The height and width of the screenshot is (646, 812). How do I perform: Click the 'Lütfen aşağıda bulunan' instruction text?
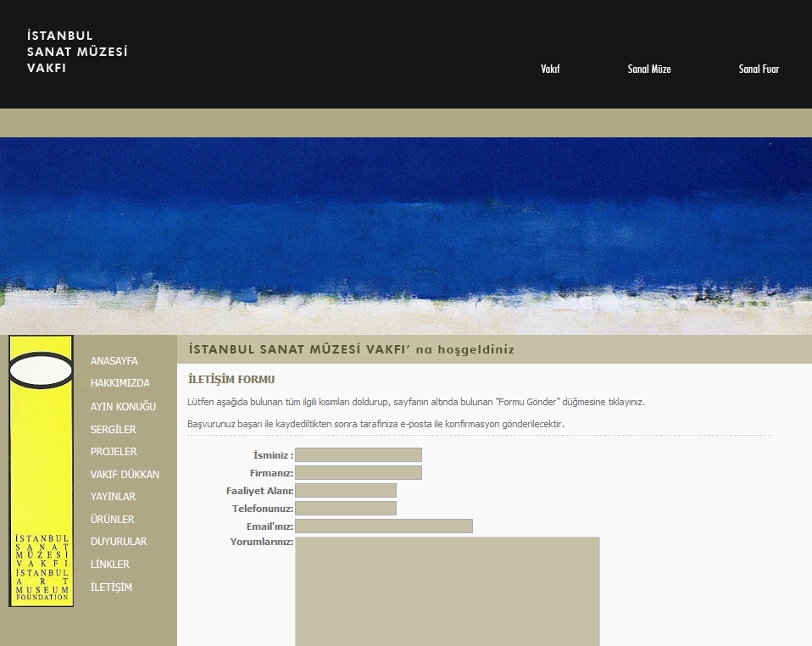(x=416, y=402)
